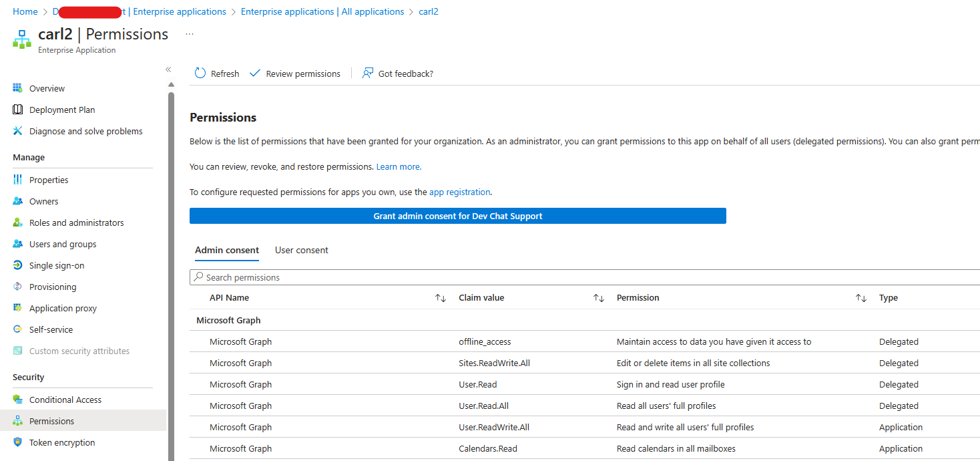This screenshot has height=461, width=980.
Task: Click Grant admin consent for Dev Chat Support
Action: pyautogui.click(x=458, y=216)
